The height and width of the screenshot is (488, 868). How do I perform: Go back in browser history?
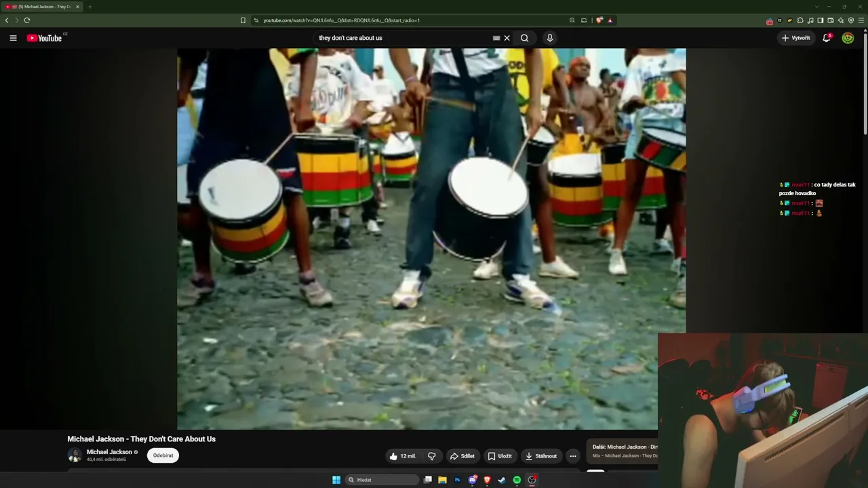(x=7, y=20)
